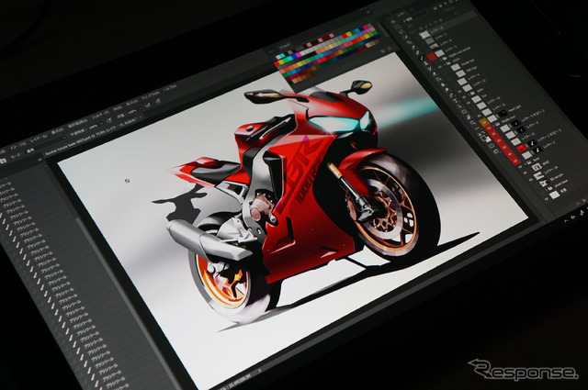588x390 pixels.
Task: Select the History Brush tool
Action: 430,69
